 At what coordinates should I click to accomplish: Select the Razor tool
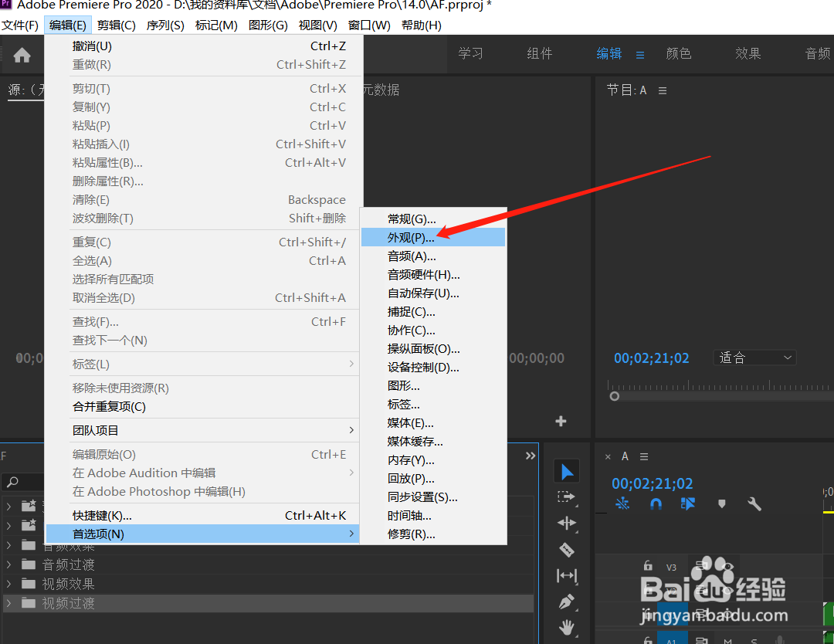tap(567, 549)
